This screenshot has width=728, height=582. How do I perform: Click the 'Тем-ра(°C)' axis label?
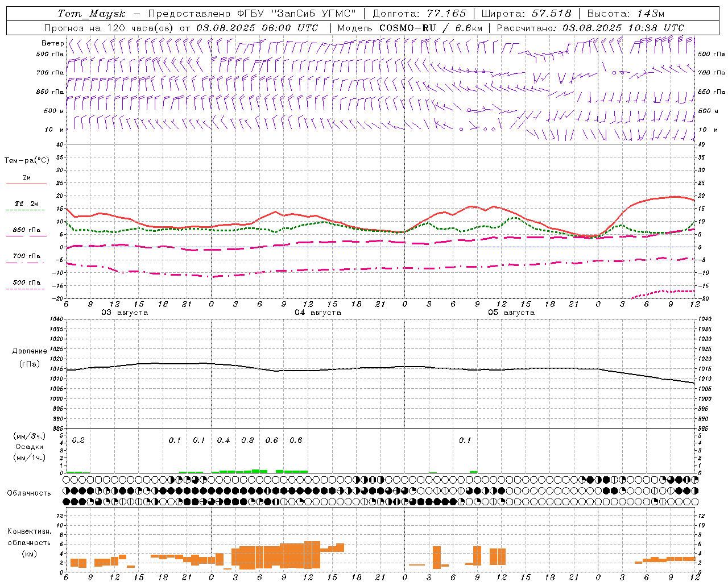coord(27,161)
